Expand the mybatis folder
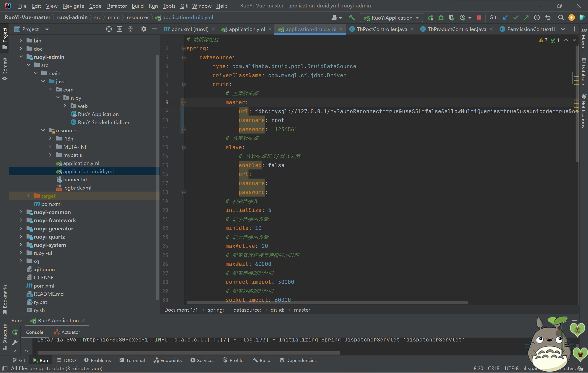 [x=50, y=155]
